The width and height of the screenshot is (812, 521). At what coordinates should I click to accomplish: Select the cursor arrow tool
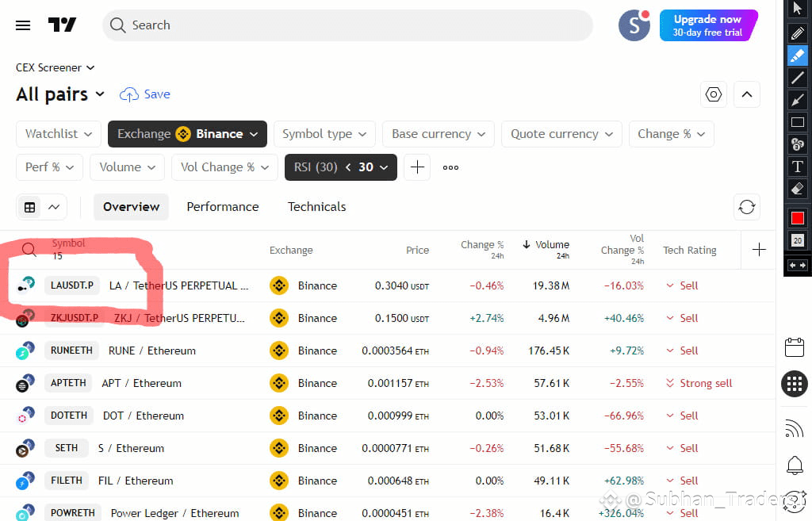point(798,8)
